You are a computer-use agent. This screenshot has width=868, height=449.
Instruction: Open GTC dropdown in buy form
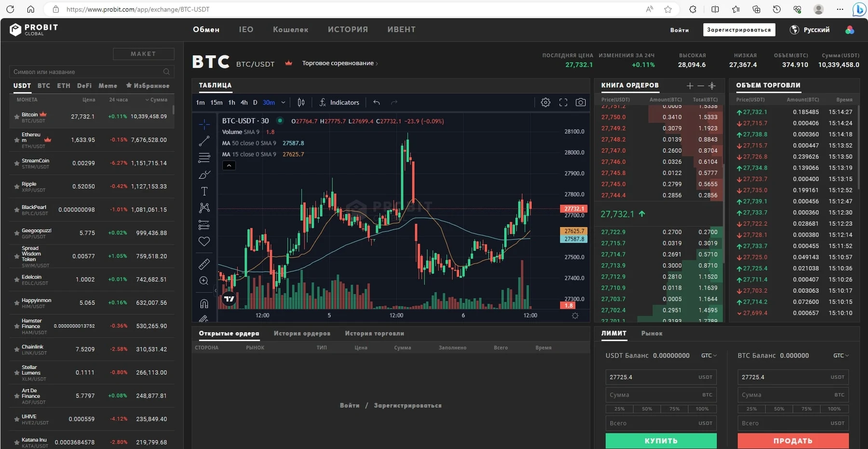pos(709,355)
